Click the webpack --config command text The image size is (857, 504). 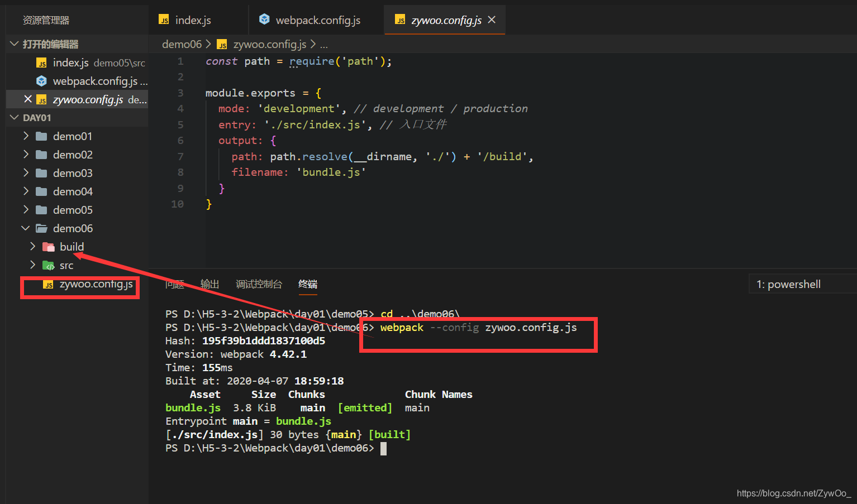pos(430,327)
